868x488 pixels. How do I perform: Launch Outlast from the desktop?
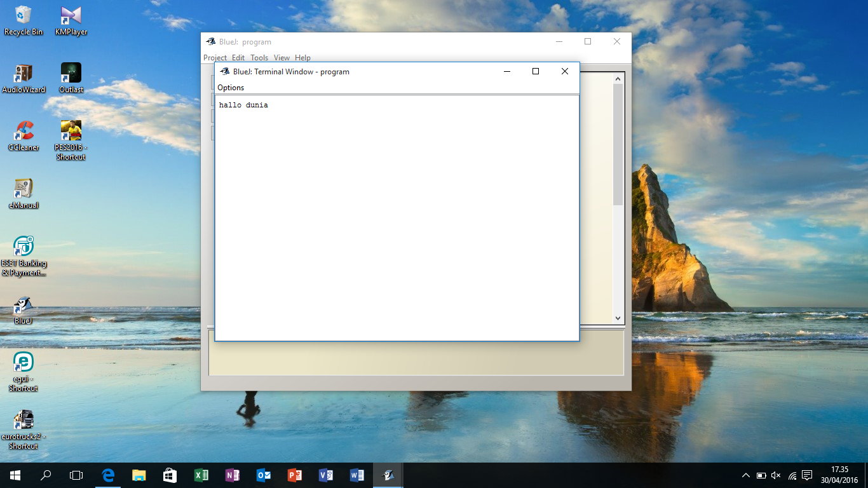pyautogui.click(x=70, y=72)
